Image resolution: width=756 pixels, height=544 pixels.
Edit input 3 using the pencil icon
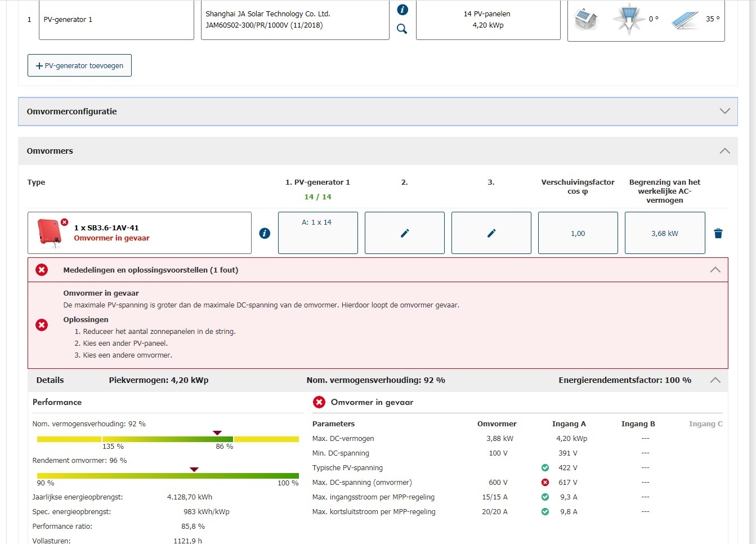coord(491,233)
